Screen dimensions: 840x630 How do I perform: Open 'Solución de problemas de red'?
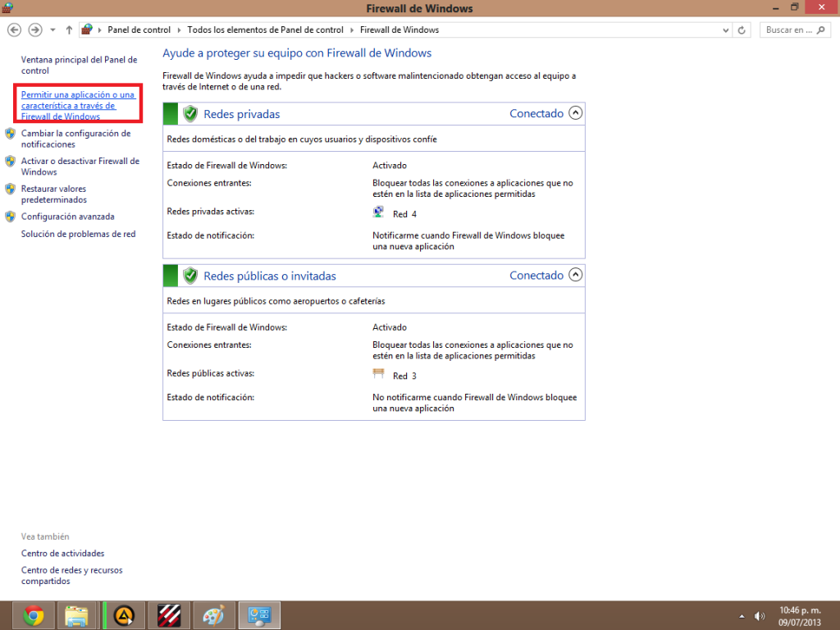(x=78, y=234)
